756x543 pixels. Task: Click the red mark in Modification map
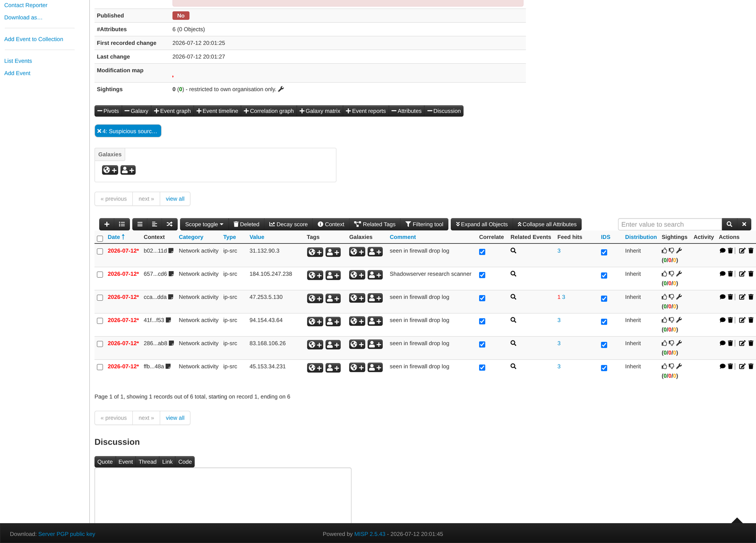173,76
